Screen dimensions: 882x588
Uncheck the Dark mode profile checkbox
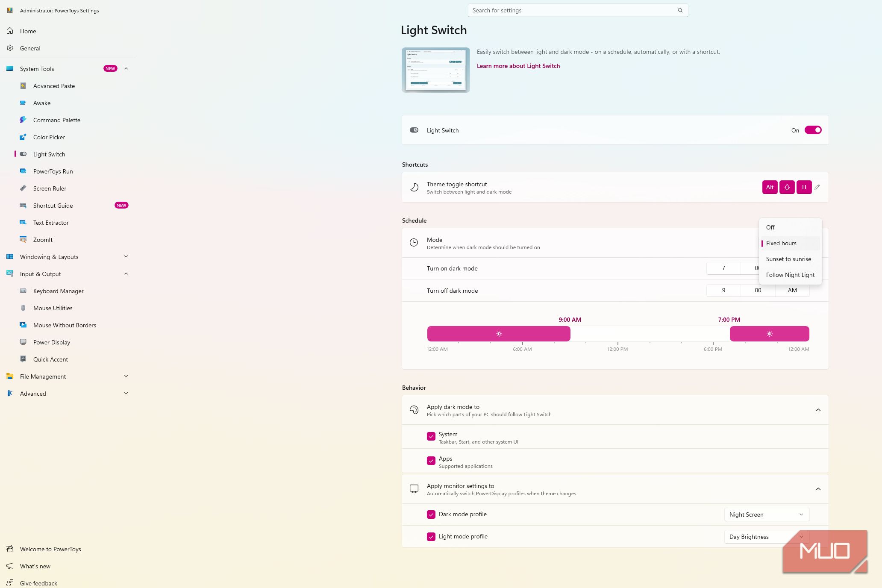click(431, 514)
